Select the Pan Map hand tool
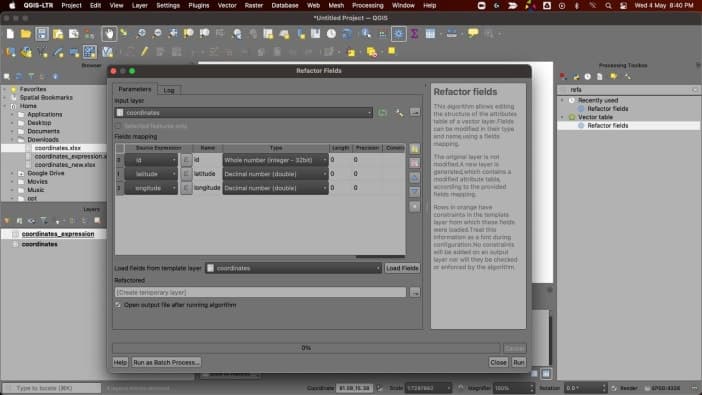 (x=108, y=34)
